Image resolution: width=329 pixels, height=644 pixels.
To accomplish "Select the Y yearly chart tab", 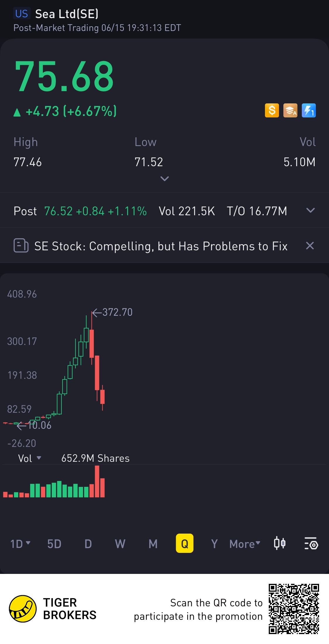I will click(x=214, y=544).
